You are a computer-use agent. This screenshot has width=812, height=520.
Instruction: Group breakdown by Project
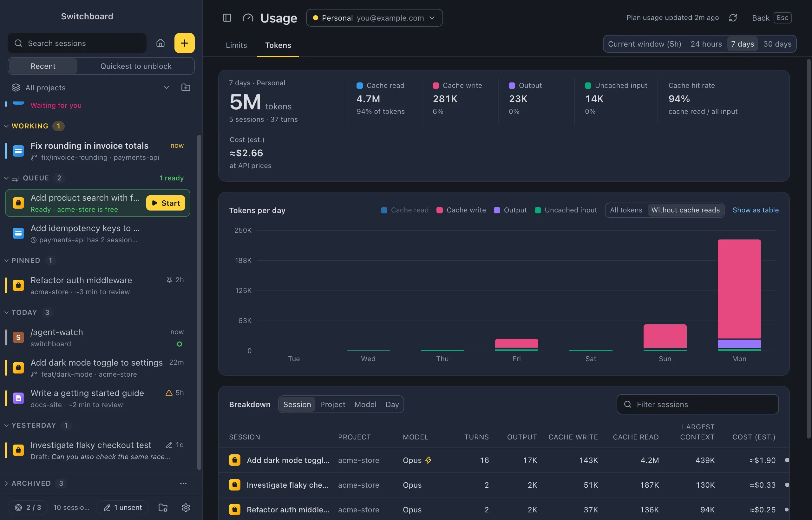[x=332, y=404]
